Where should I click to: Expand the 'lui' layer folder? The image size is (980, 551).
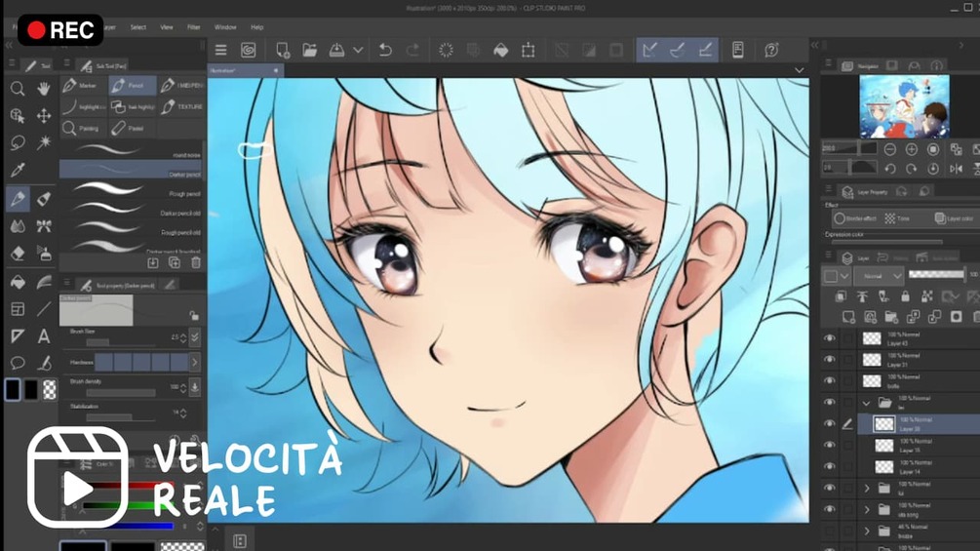(x=867, y=489)
